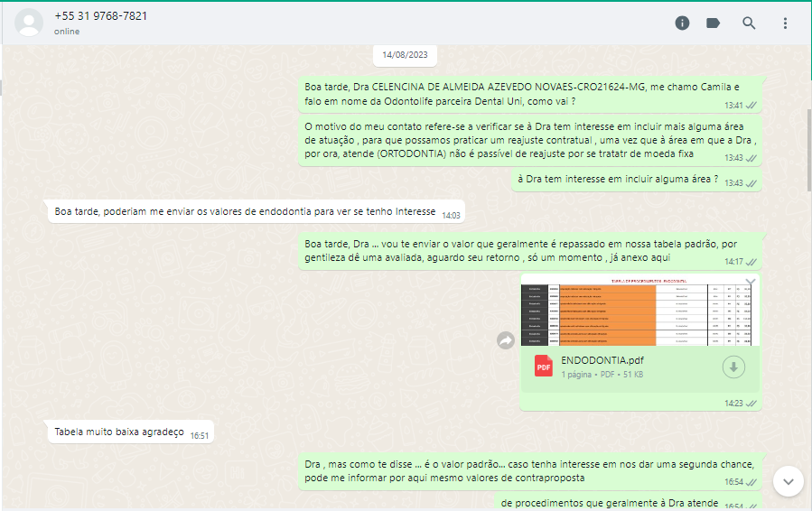Jump to latest messages with down chevron
812x511 pixels.
point(789,481)
